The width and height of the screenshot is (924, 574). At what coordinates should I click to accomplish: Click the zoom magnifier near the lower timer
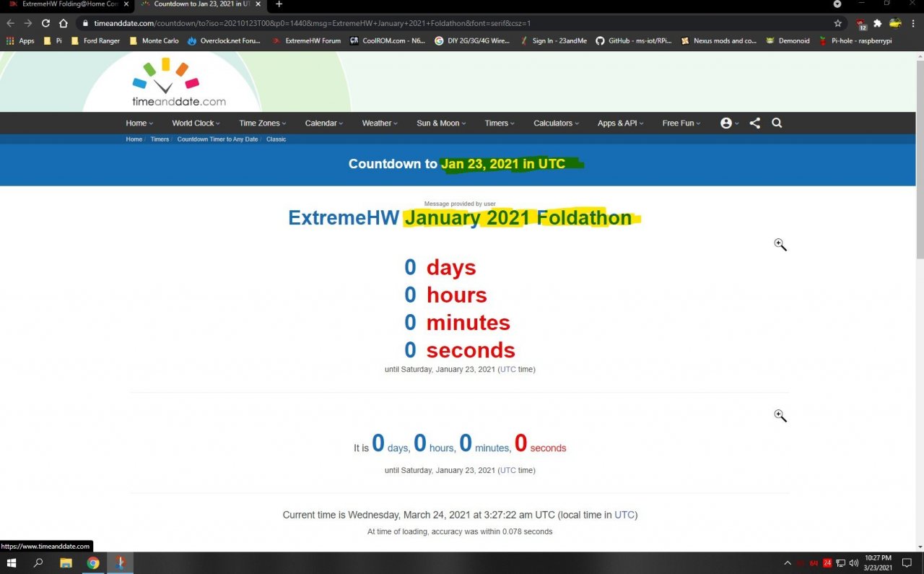pyautogui.click(x=780, y=415)
